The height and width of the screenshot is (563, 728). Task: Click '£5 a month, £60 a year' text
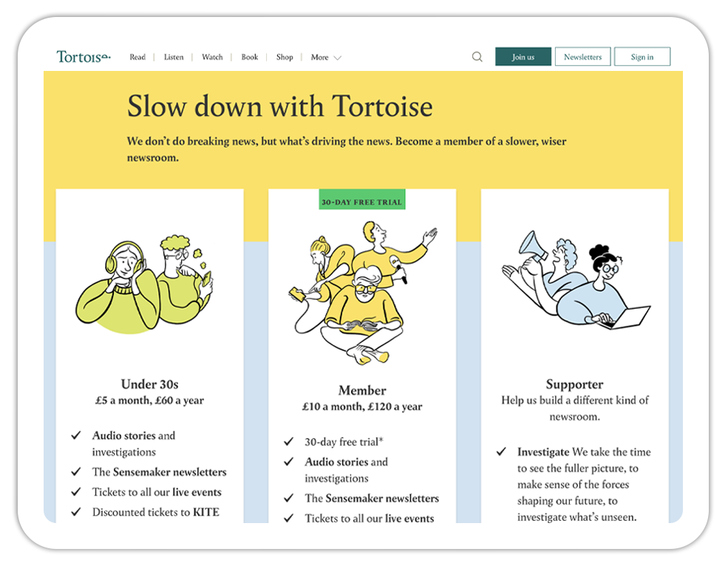(149, 400)
